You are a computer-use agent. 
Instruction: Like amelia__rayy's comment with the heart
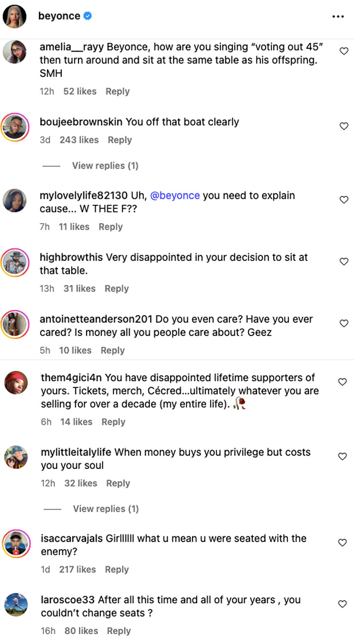pyautogui.click(x=344, y=51)
